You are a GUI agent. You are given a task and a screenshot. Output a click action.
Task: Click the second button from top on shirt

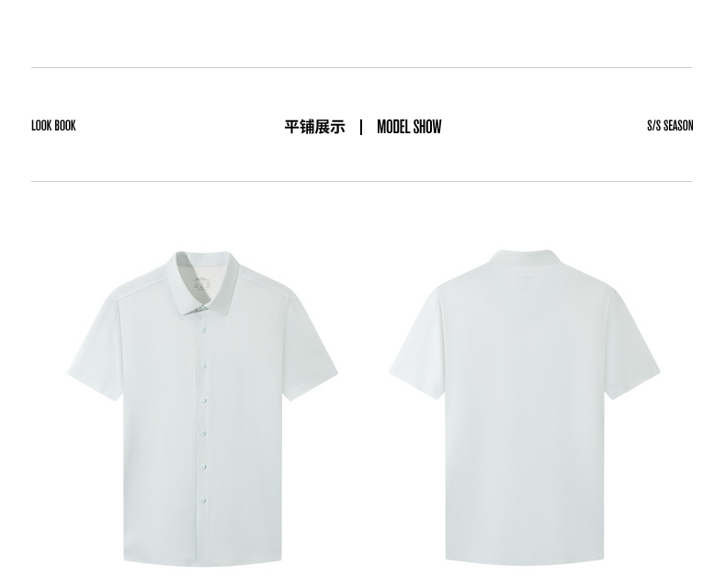[x=203, y=366]
